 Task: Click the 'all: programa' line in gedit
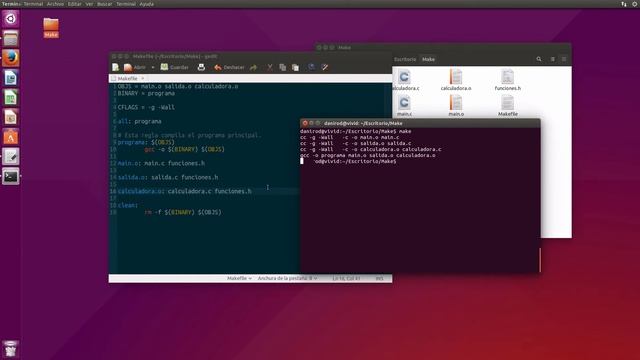coord(140,121)
